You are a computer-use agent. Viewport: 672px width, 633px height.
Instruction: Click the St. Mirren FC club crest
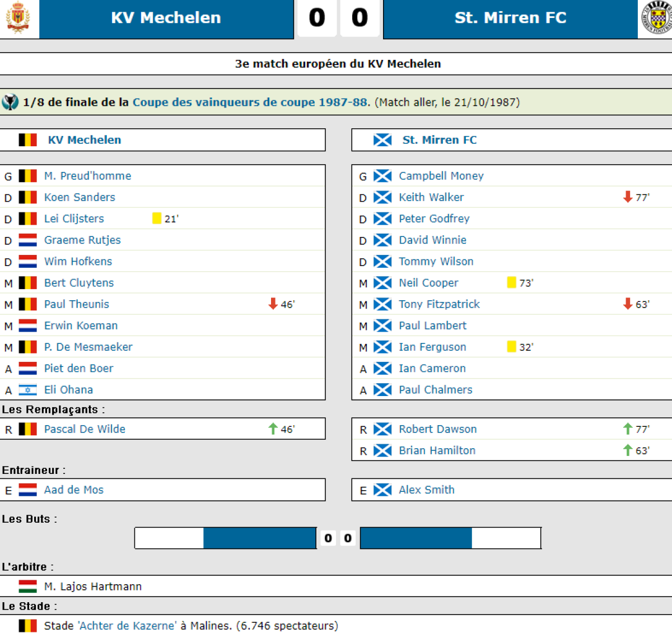tap(657, 17)
